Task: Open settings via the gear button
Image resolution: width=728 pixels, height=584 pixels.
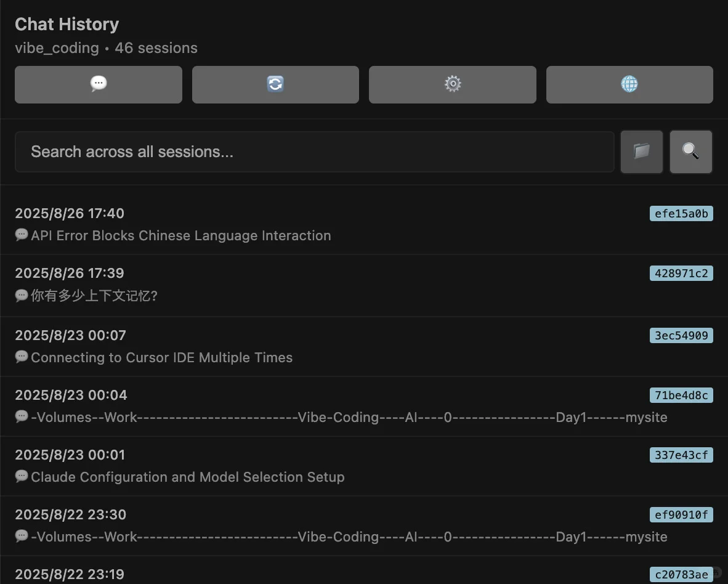Action: coord(453,84)
